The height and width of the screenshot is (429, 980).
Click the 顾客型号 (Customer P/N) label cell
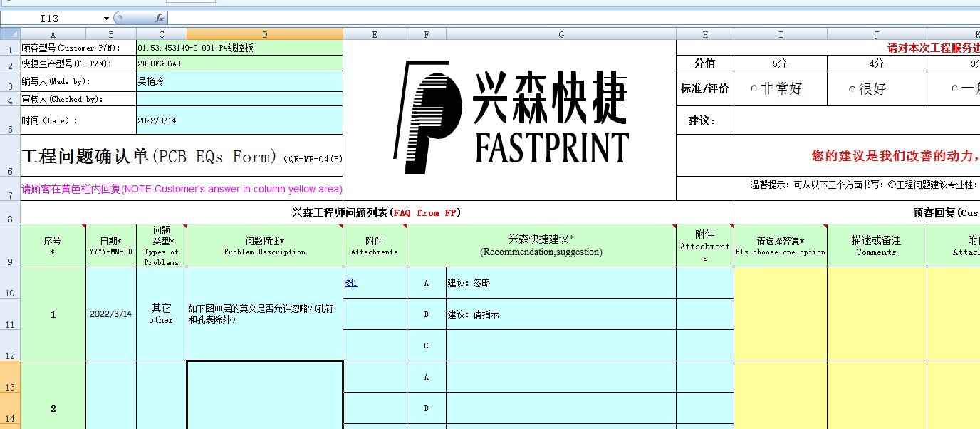coord(78,48)
